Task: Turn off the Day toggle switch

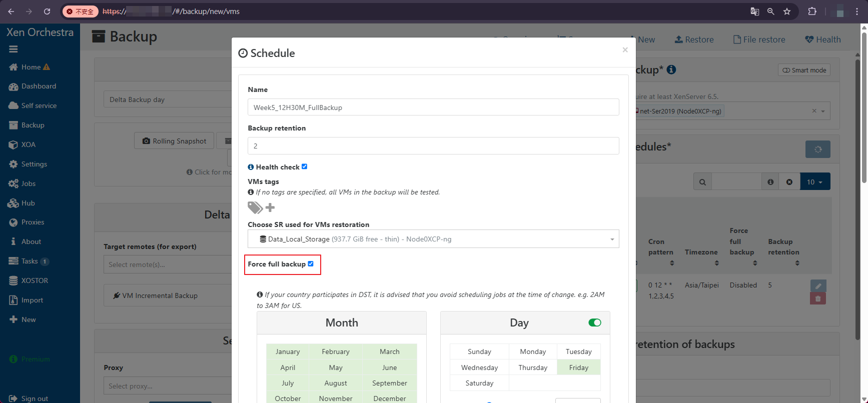Action: click(595, 322)
